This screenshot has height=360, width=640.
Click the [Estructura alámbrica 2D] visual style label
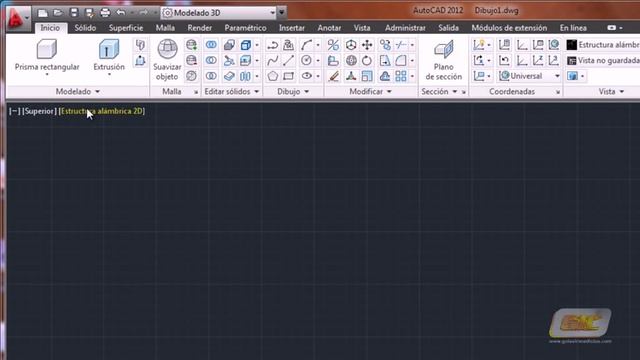(x=102, y=111)
